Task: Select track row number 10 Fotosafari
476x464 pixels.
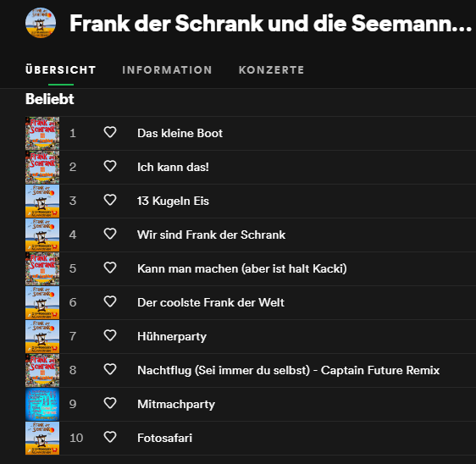Action: tap(251, 438)
